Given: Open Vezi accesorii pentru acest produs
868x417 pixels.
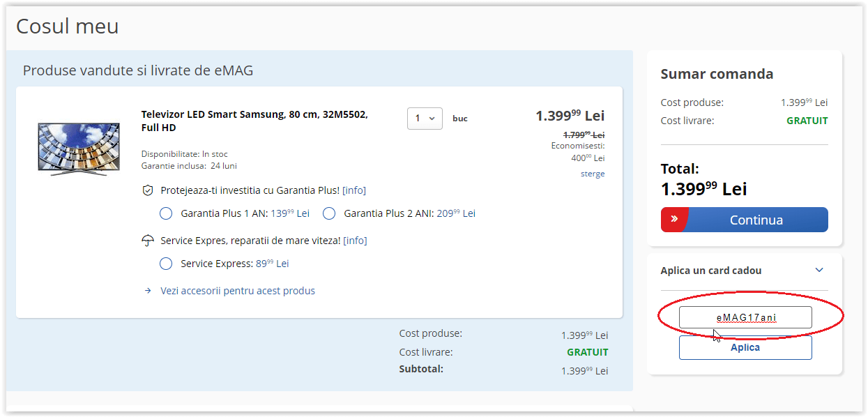Looking at the screenshot, I should pyautogui.click(x=238, y=291).
